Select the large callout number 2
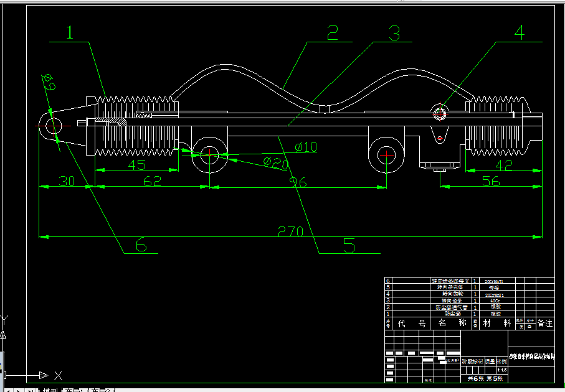The image size is (565, 392). point(333,32)
